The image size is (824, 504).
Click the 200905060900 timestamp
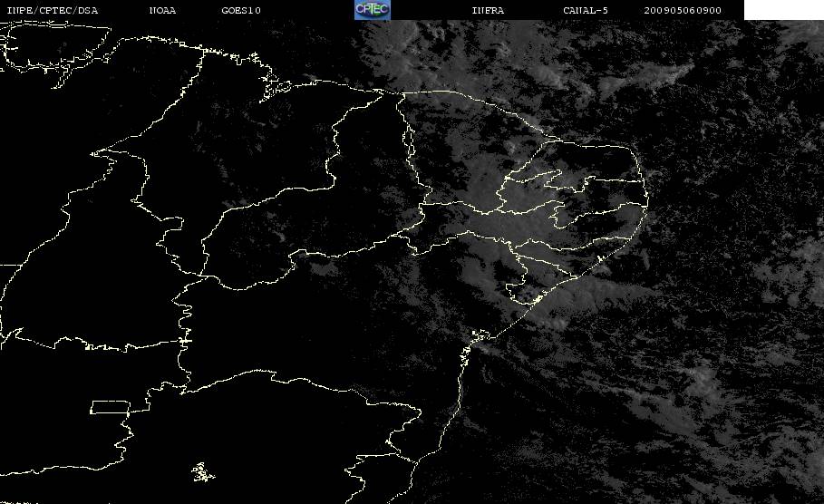(683, 11)
